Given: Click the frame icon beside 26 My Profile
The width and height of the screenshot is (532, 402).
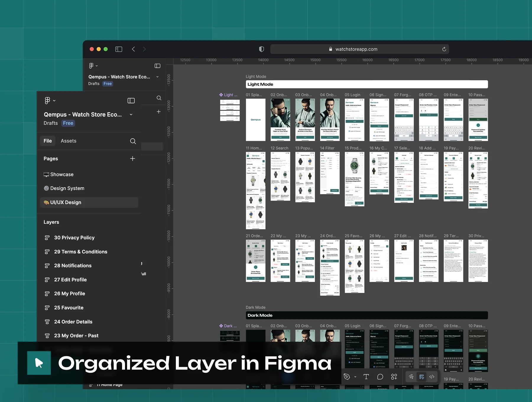Looking at the screenshot, I should (x=47, y=294).
